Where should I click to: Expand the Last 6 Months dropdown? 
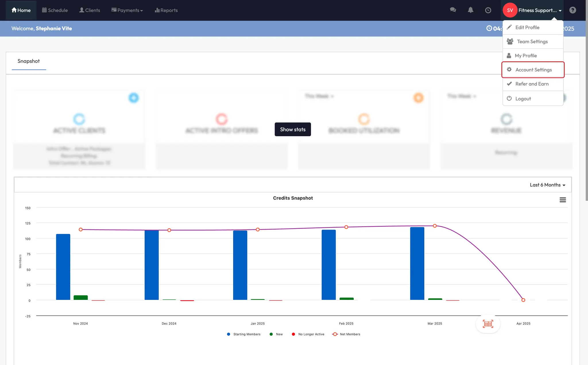click(x=547, y=185)
